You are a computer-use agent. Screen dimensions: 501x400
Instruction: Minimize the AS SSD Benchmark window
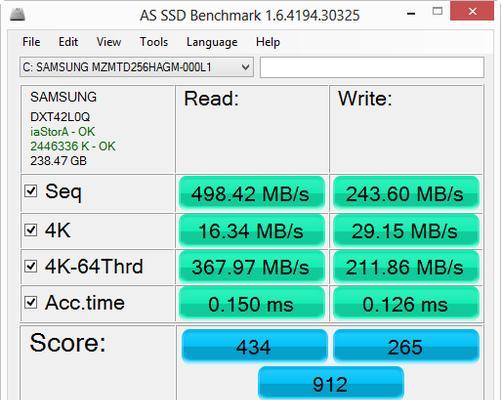[411, 14]
